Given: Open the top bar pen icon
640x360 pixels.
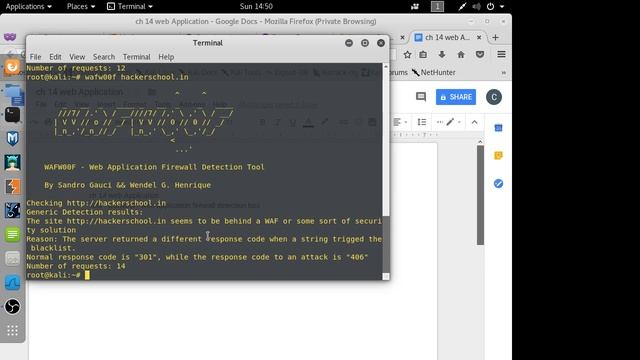Looking at the screenshot, I should coord(462,7).
